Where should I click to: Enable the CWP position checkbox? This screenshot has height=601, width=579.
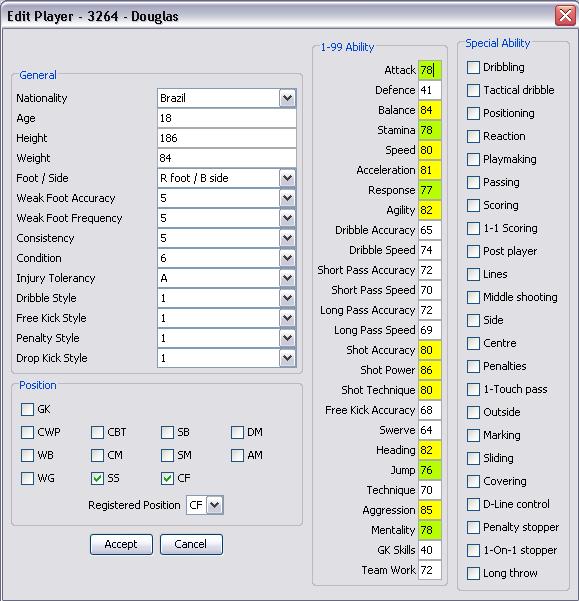(27, 432)
